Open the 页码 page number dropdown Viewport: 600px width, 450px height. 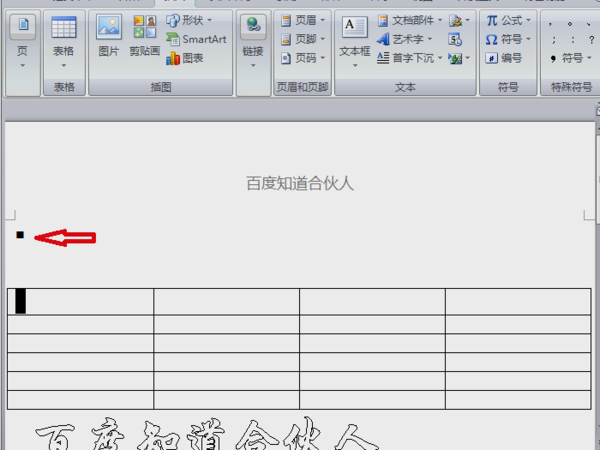[x=303, y=58]
